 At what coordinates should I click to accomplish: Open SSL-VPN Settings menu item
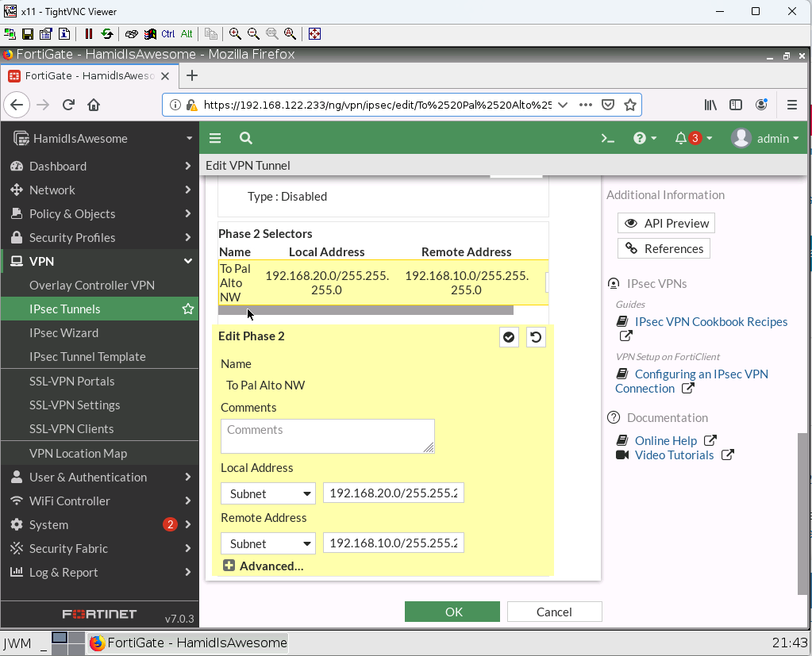point(75,405)
